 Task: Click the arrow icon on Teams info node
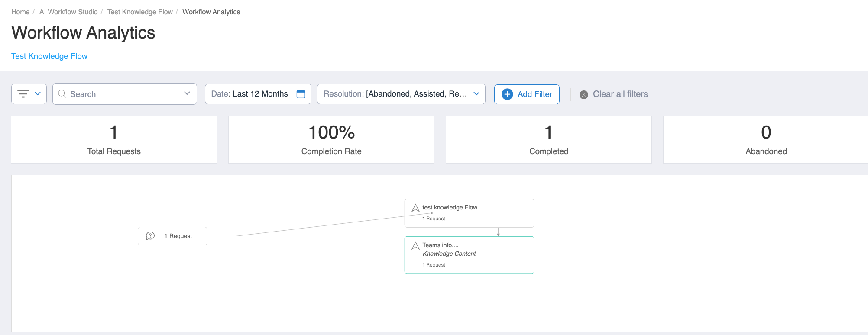pos(415,246)
